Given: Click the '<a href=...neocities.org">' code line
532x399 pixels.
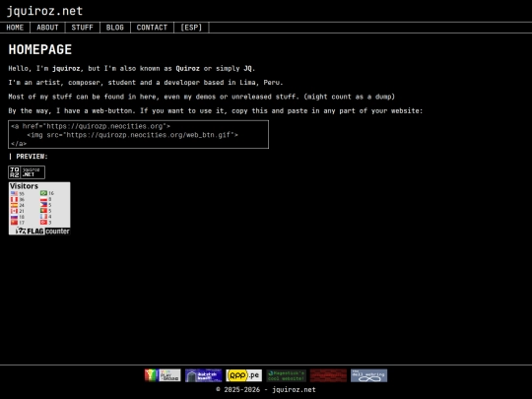Looking at the screenshot, I should (x=91, y=126).
